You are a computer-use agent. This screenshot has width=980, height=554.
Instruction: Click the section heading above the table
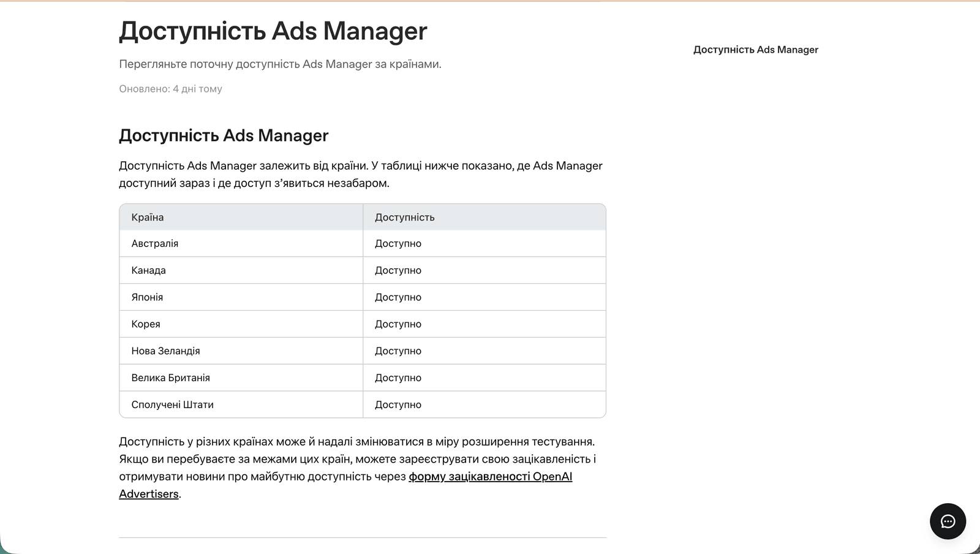[x=224, y=135]
